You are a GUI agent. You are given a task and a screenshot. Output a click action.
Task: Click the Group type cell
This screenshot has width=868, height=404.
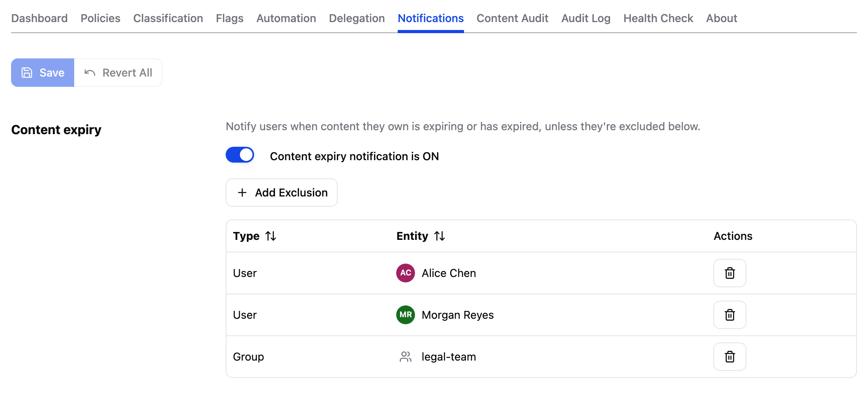click(x=248, y=357)
